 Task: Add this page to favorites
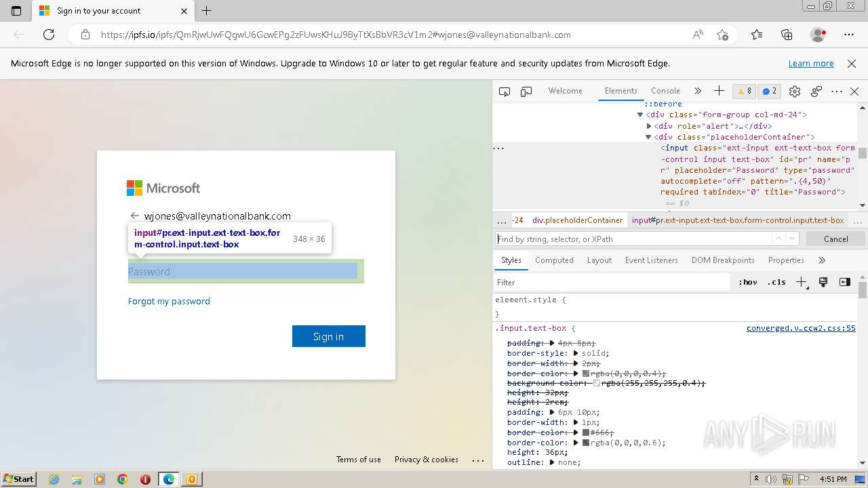(722, 35)
